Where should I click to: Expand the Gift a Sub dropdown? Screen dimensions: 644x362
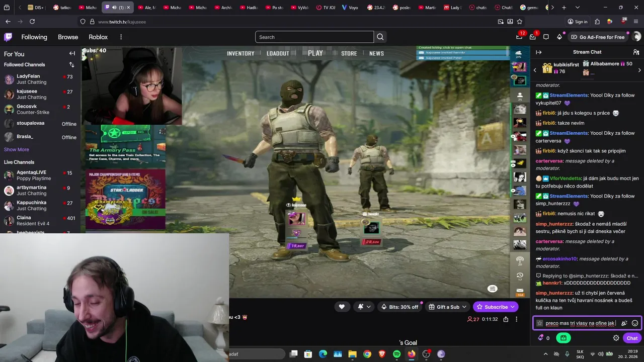pos(447,307)
